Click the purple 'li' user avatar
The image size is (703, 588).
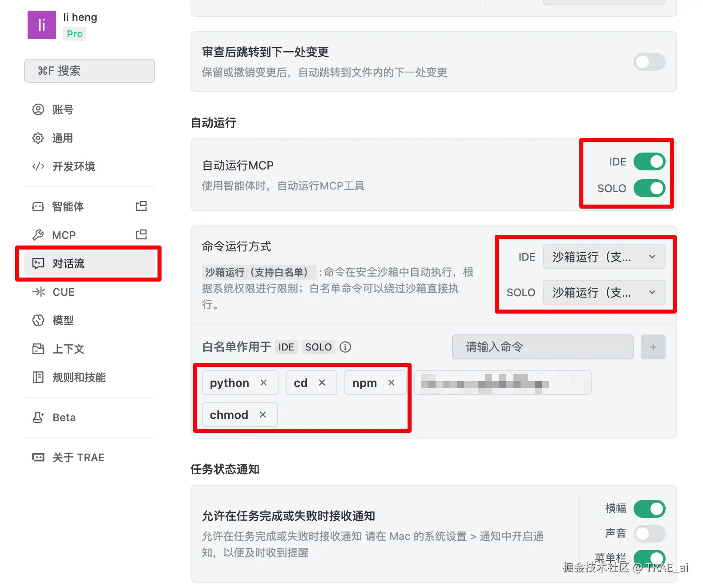42,25
